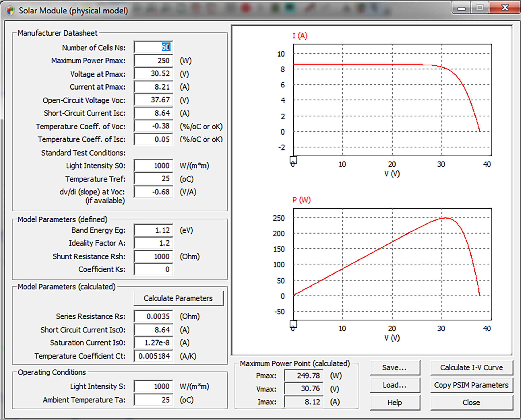Select Open-Circuit Voltage Voc input

tap(153, 100)
